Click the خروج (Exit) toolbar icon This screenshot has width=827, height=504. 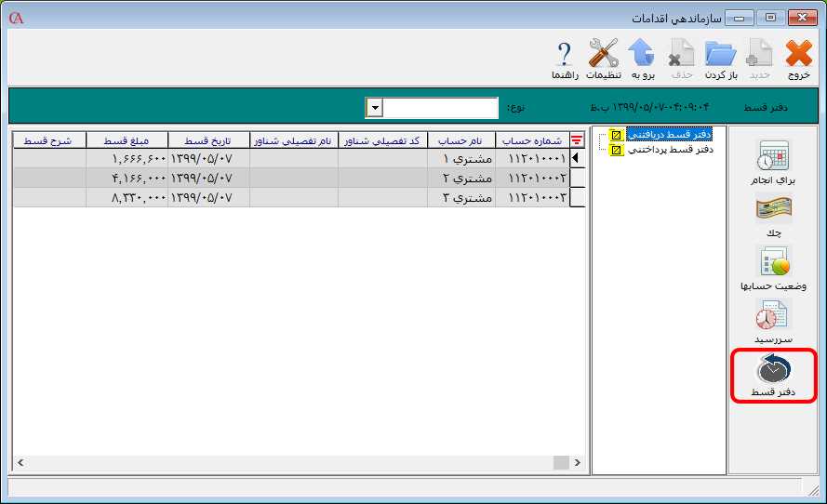[x=798, y=58]
